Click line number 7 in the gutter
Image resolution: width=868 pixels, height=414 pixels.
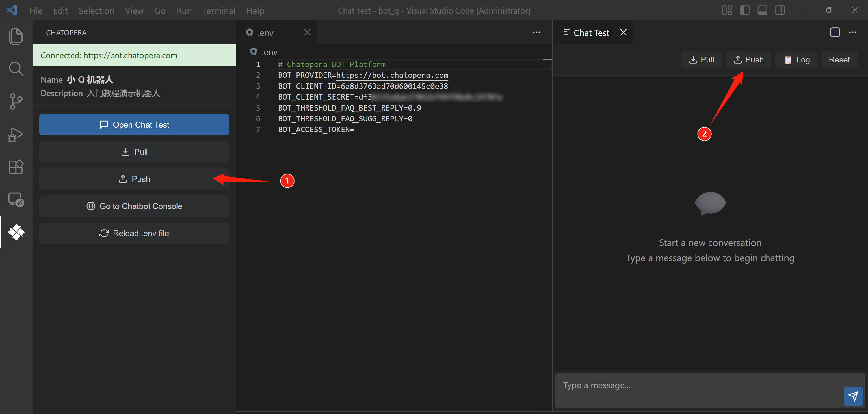pos(258,130)
